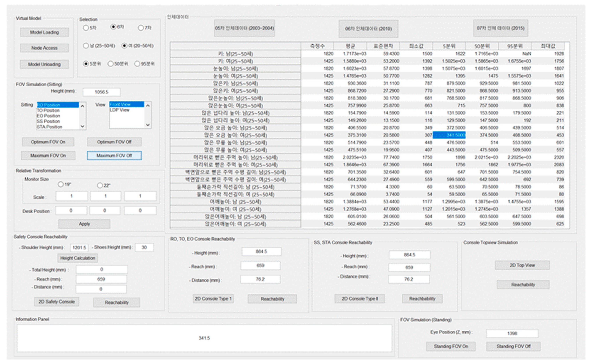Image resolution: width=591 pixels, height=364 pixels.
Task: Click the Model Loading button
Action: click(x=44, y=32)
